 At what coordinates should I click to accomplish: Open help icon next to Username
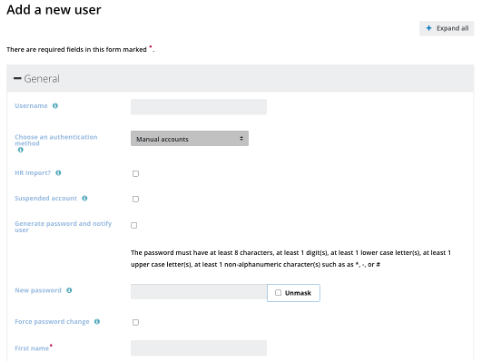pos(55,106)
